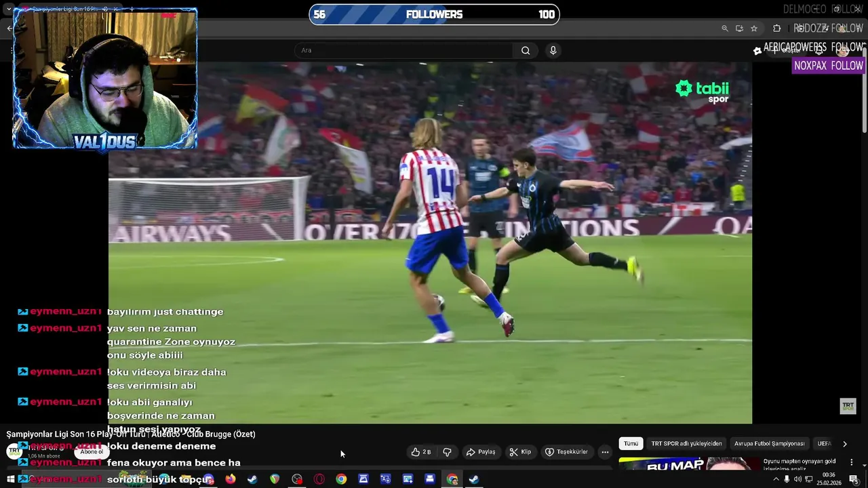Open Firefox from the taskbar

point(231,479)
